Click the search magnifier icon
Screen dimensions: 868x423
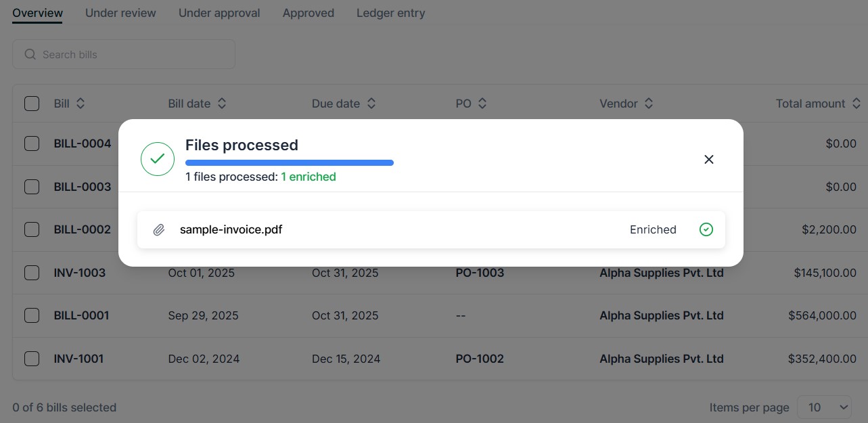(x=30, y=54)
